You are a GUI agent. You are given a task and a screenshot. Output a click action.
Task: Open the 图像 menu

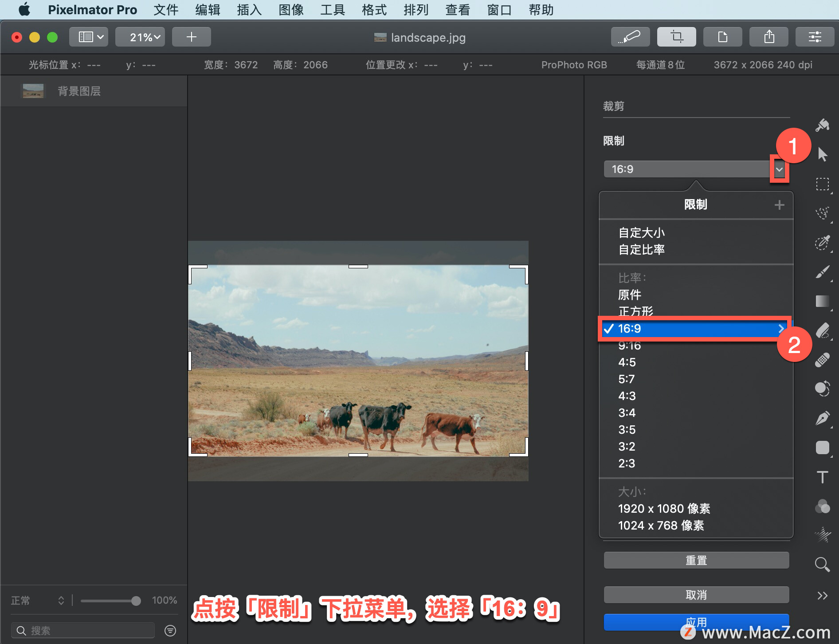[x=291, y=10]
